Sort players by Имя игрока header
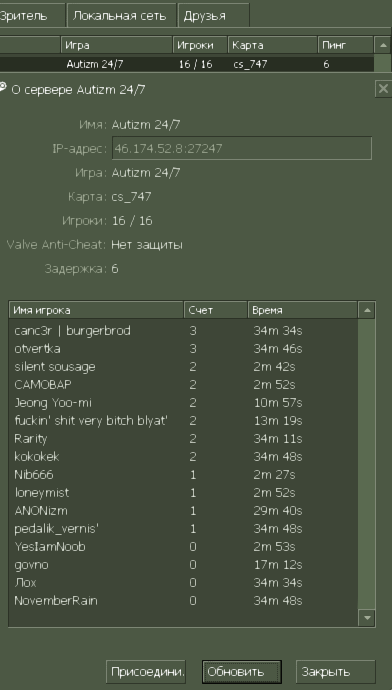 [96, 310]
